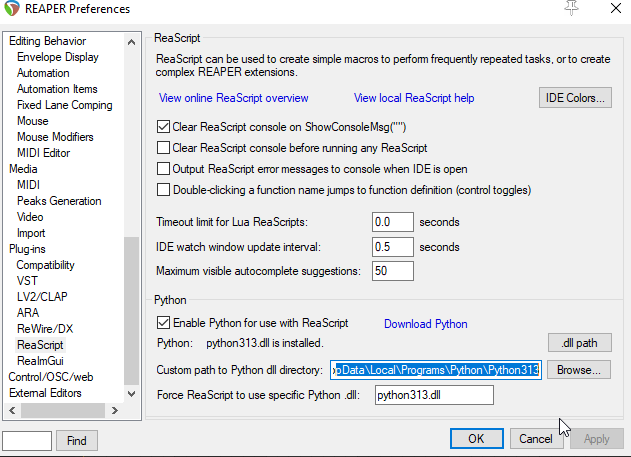631x457 pixels.
Task: Click the .dll path button
Action: click(x=579, y=343)
